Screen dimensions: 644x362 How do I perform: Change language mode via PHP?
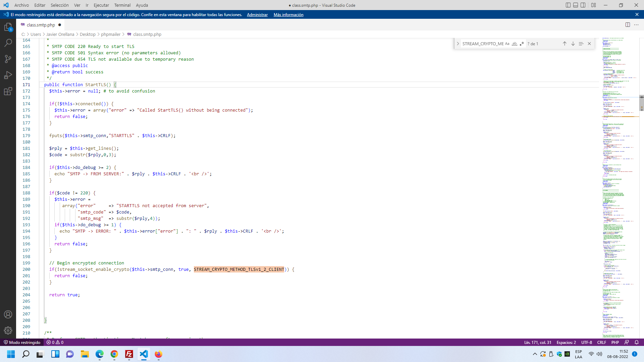click(x=615, y=342)
